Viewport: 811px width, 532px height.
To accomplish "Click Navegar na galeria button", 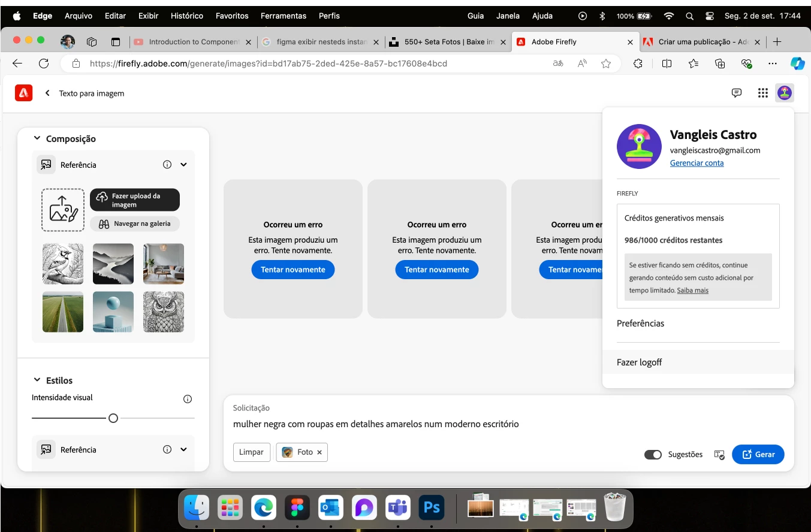I will click(135, 223).
